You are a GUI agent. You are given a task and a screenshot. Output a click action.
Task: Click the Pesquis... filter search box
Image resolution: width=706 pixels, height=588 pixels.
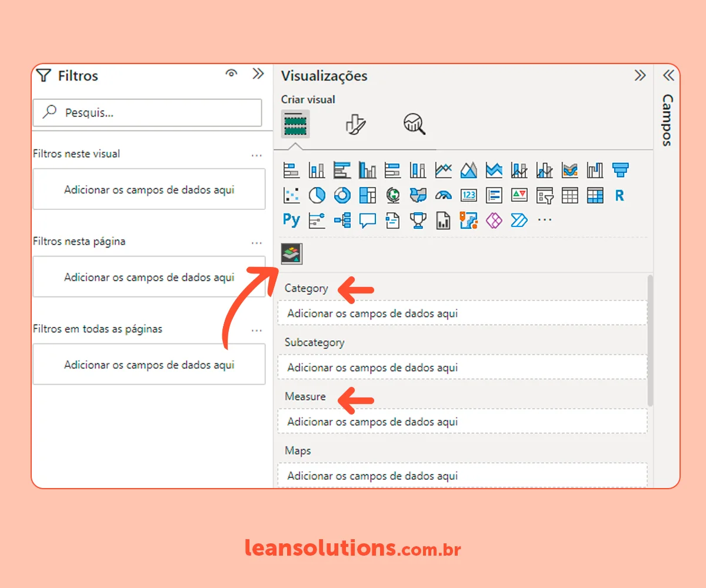pyautogui.click(x=147, y=112)
